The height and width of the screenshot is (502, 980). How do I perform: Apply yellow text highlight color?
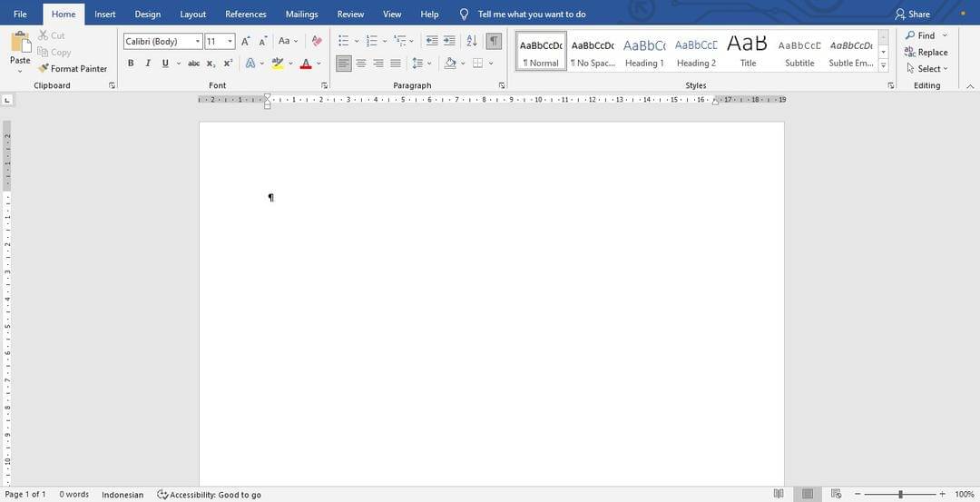coord(278,64)
